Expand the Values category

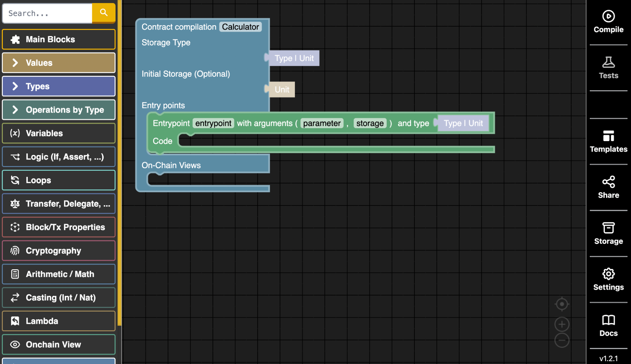click(59, 63)
